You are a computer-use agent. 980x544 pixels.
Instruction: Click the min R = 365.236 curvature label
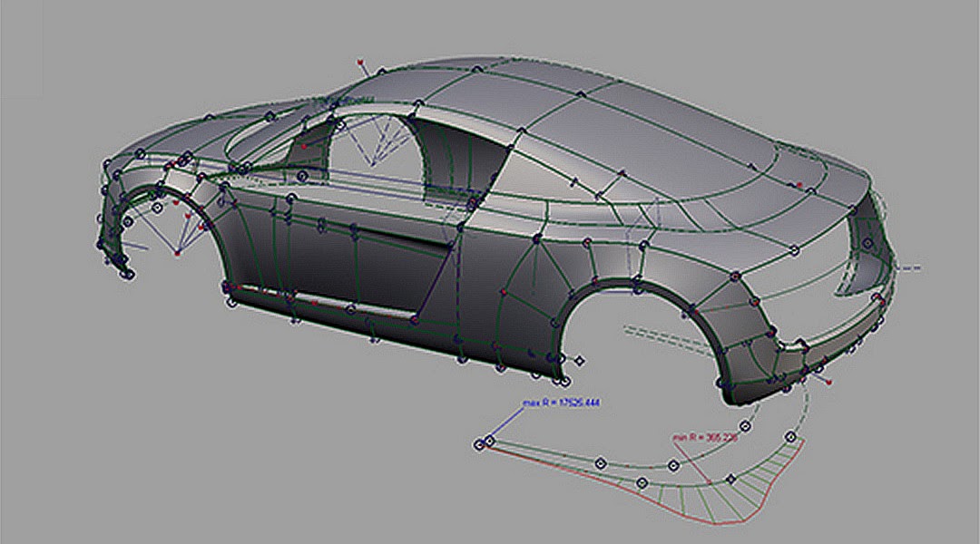(705, 437)
